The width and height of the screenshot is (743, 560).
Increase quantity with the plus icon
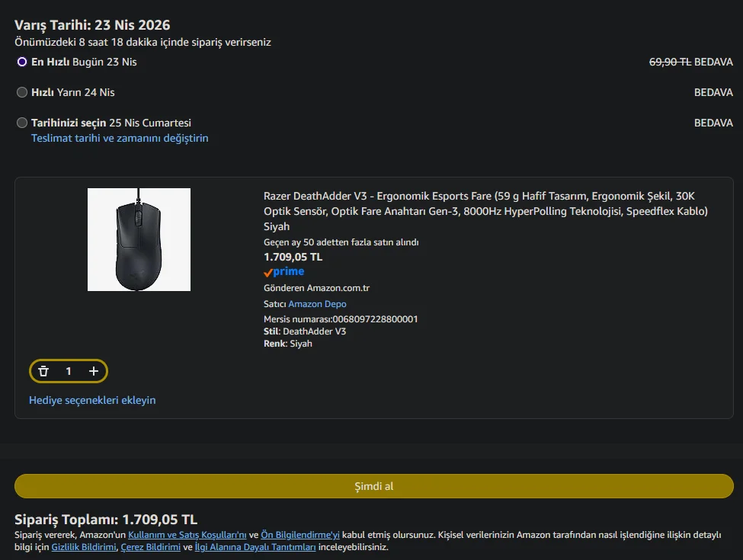tap(94, 371)
